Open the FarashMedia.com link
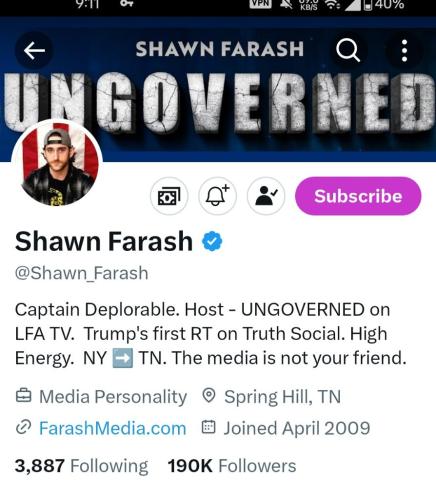436x500 pixels. coord(112,428)
